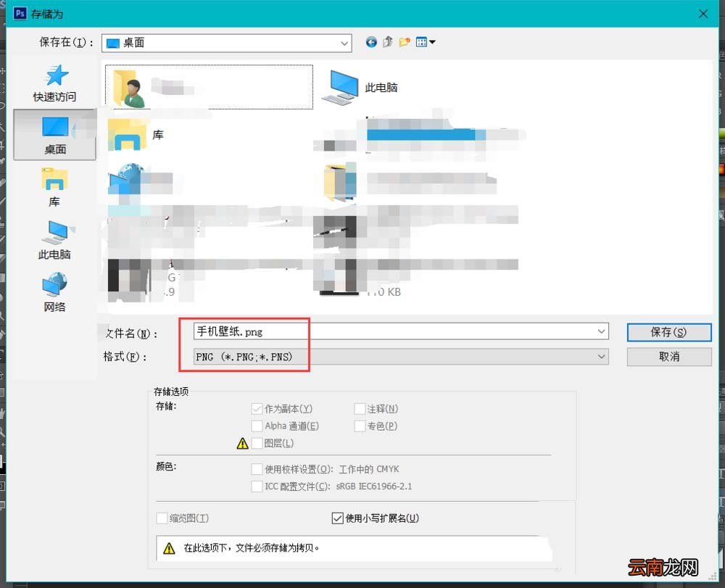Toggle 使用小写扩展名 checkbox
The width and height of the screenshot is (725, 588).
(338, 518)
